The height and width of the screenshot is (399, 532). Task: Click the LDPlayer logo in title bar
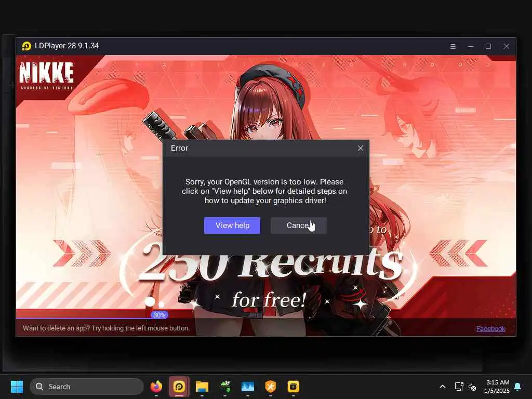[x=26, y=46]
